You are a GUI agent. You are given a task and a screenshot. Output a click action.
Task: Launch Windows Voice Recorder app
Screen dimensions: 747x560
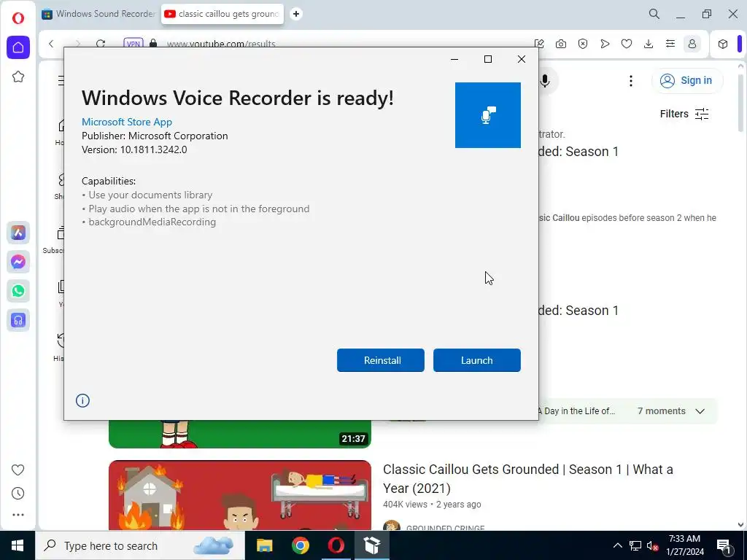(x=476, y=360)
